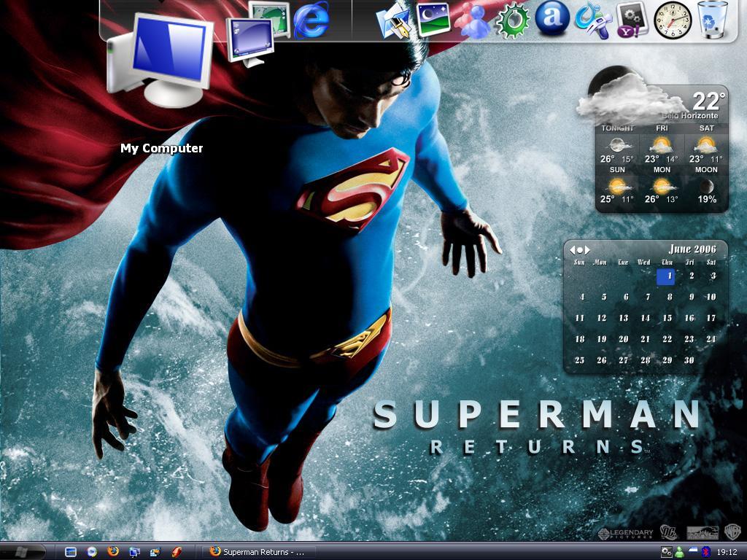This screenshot has height=560, width=747.
Task: Click the show desktop quick launch icon
Action: [x=71, y=552]
